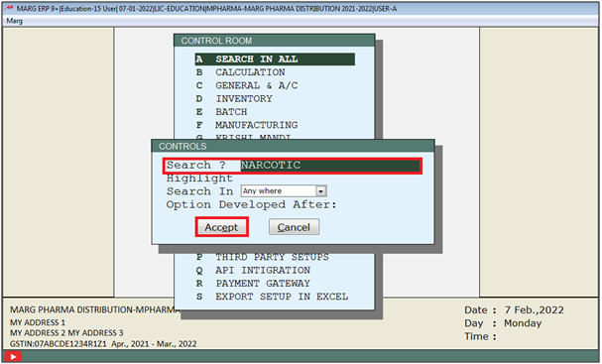Viewport: 602px width, 364px height.
Task: Click the Apr., 2021 - Mar., 2022 text
Action: [x=154, y=343]
